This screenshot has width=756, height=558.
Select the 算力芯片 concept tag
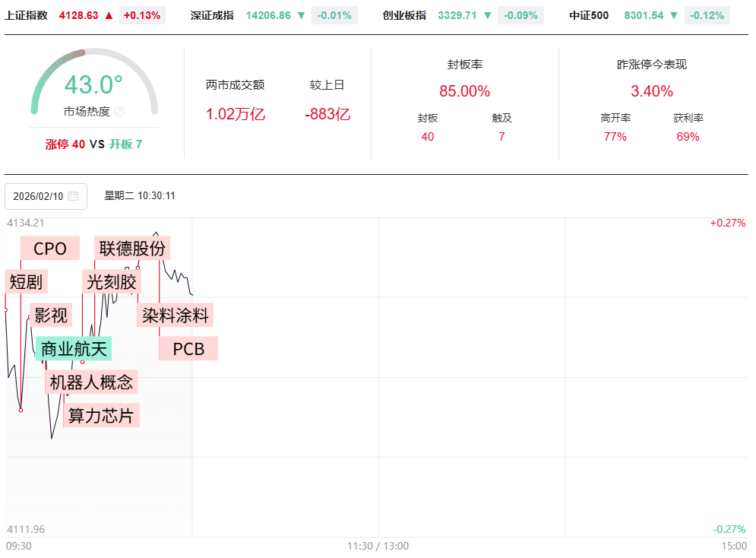point(101,415)
